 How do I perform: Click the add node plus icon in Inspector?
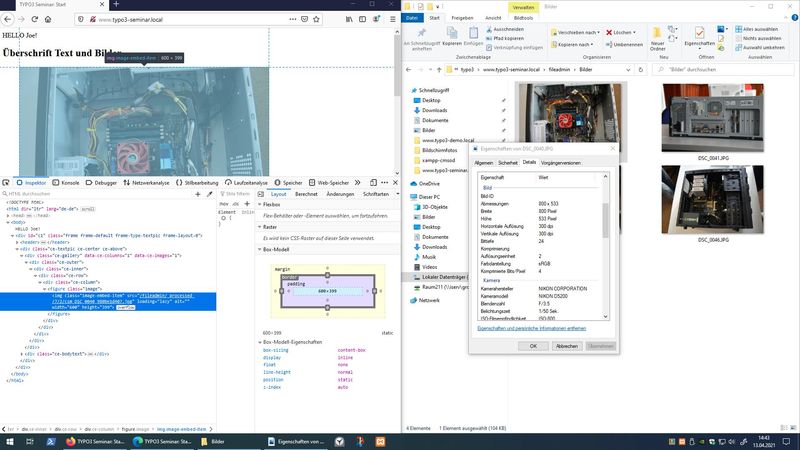point(197,194)
